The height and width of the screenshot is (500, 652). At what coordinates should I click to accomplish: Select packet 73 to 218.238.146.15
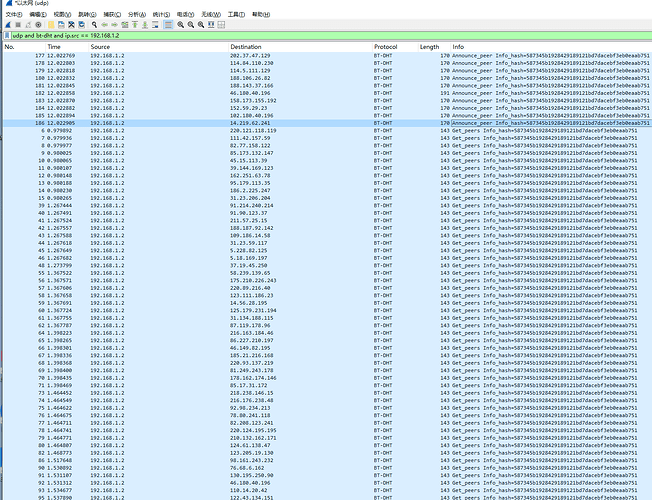coord(328,393)
